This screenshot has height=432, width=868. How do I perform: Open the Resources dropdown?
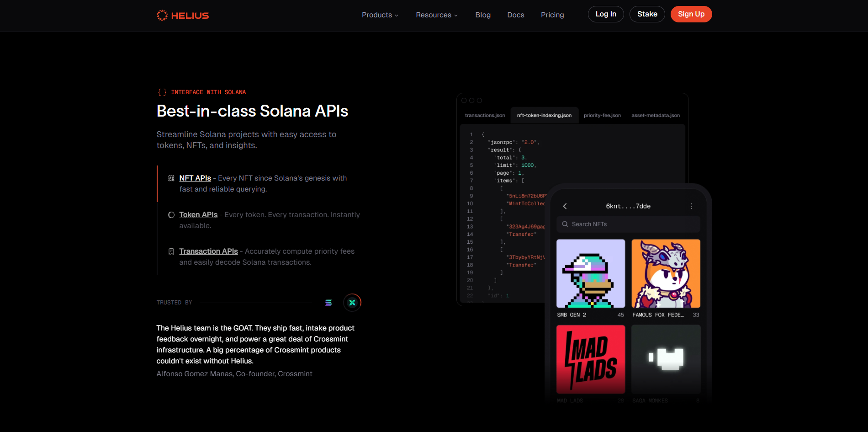[436, 15]
